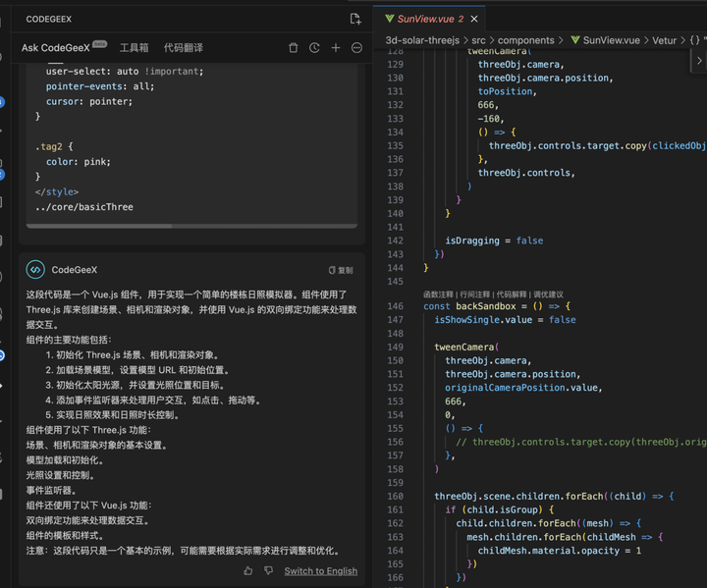The height and width of the screenshot is (588, 707).
Task: Click 'threeObj.controls,' in line 137
Action: 526,173
